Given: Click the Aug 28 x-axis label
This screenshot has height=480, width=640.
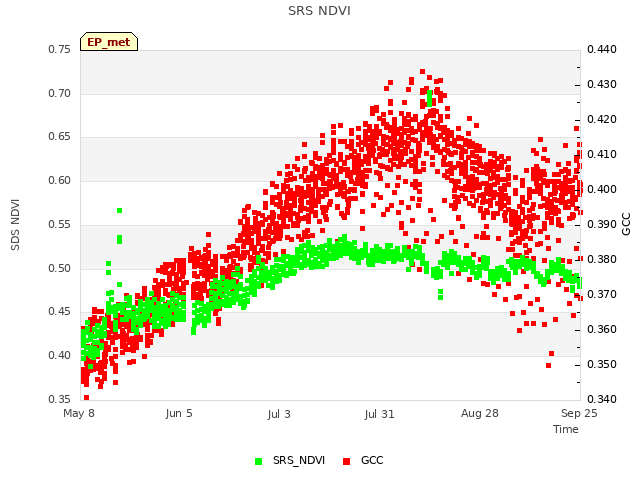Looking at the screenshot, I should pyautogui.click(x=480, y=413).
